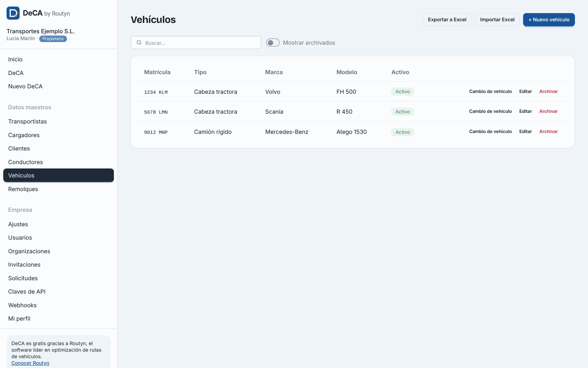588x368 pixels.
Task: Click the Matrícula column header
Action: click(157, 72)
